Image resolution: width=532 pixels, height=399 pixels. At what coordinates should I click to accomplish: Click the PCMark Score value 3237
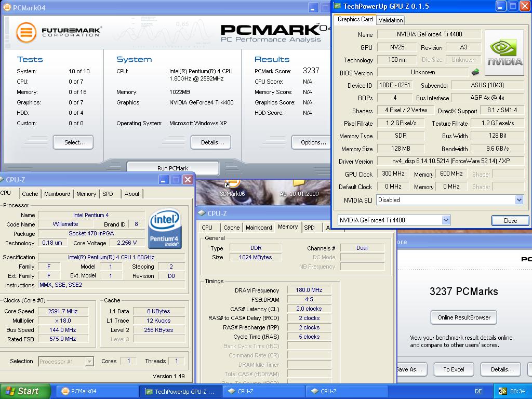(311, 71)
